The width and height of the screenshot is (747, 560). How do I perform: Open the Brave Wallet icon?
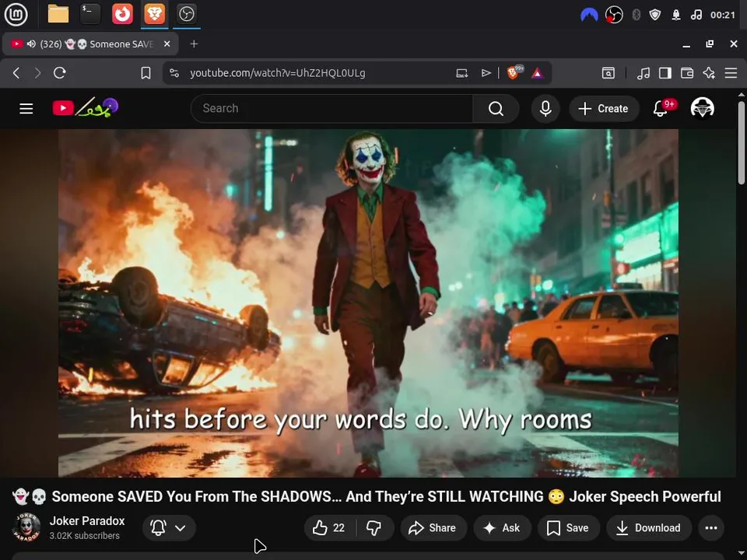click(x=687, y=73)
